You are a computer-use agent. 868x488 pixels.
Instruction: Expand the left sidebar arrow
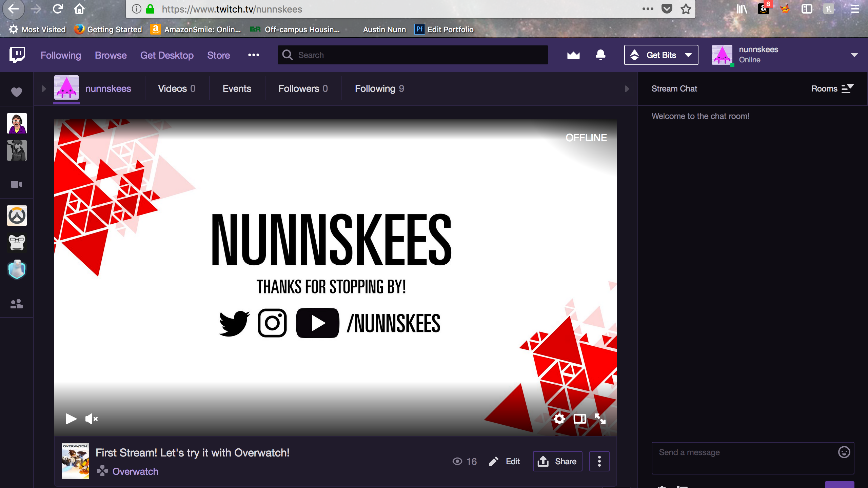(44, 89)
